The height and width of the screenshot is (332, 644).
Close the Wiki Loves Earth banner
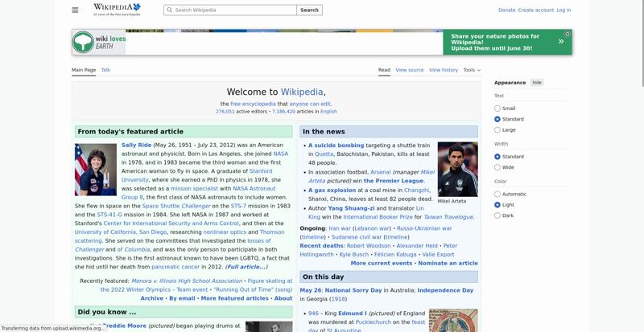click(x=568, y=34)
